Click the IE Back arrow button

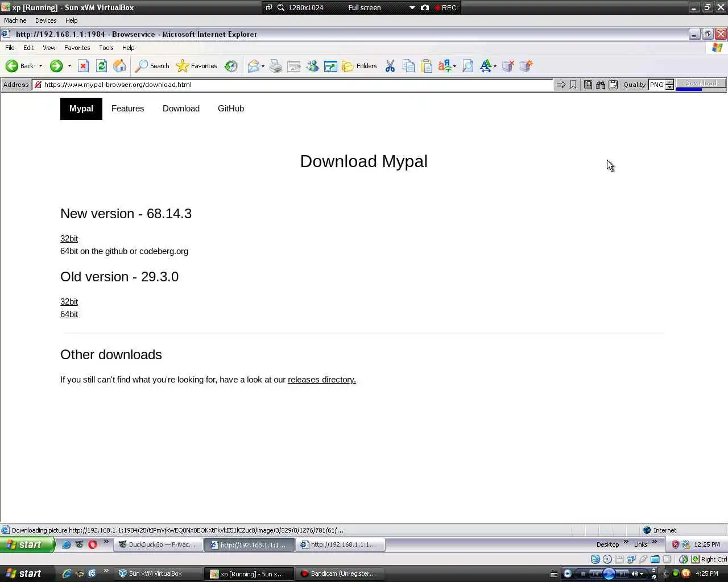[20, 66]
